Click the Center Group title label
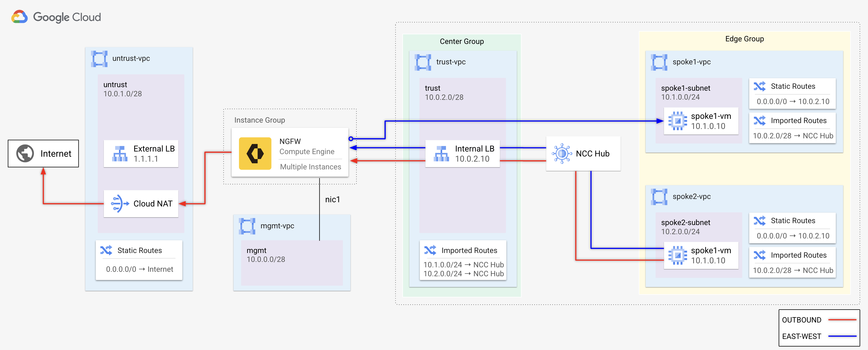This screenshot has width=868, height=350. (462, 41)
